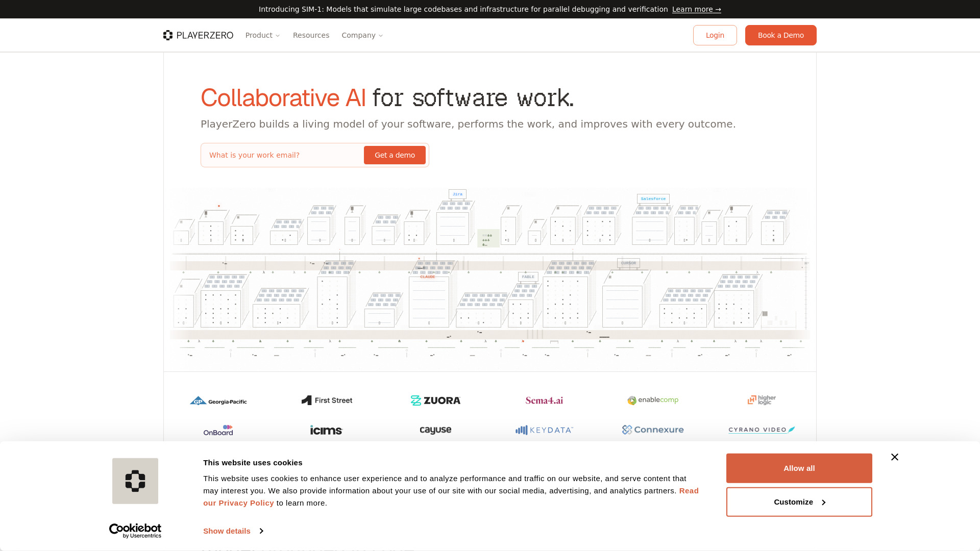This screenshot has height=551, width=980.
Task: Open the Customize cookie options
Action: [799, 502]
